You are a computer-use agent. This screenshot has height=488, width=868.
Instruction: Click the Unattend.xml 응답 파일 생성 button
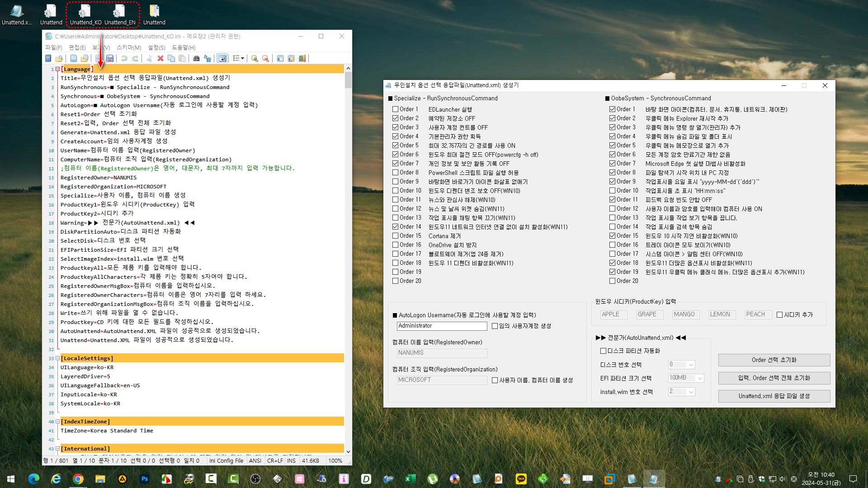[774, 396]
